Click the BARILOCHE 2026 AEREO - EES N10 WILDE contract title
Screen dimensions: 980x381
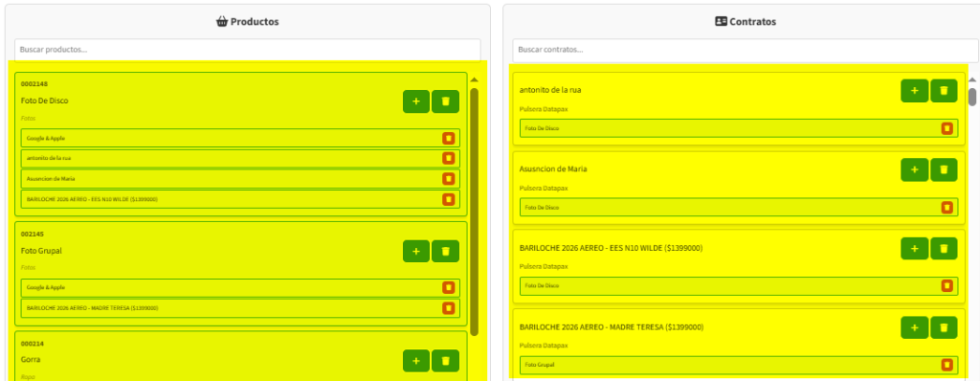(x=611, y=248)
